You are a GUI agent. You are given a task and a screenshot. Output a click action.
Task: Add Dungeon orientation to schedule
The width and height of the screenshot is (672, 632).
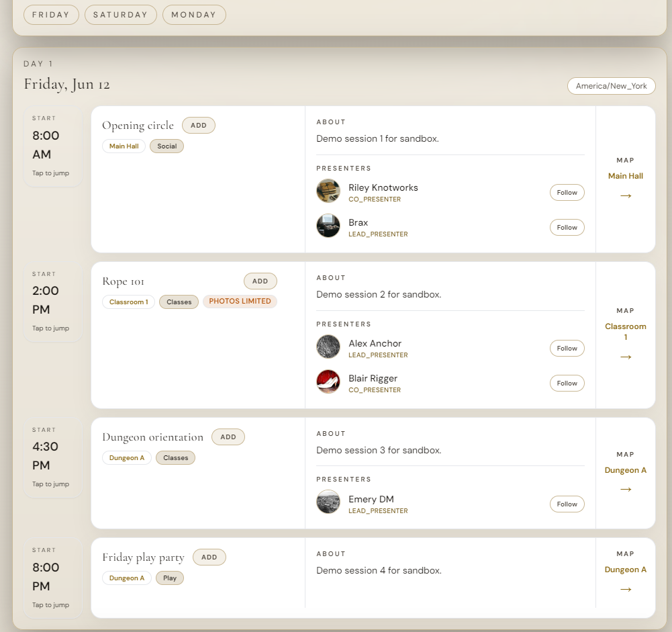click(228, 437)
